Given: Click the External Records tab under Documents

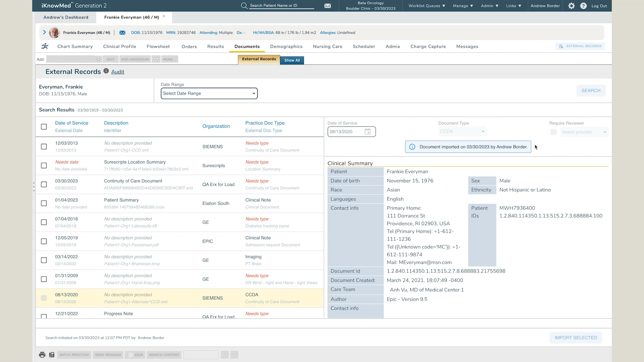Looking at the screenshot, I should 259,59.
